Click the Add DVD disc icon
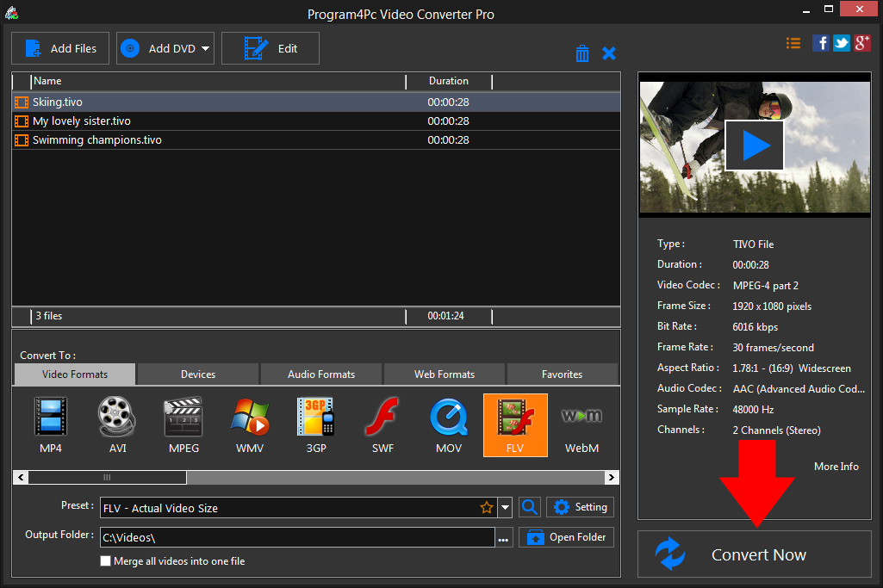 click(130, 48)
